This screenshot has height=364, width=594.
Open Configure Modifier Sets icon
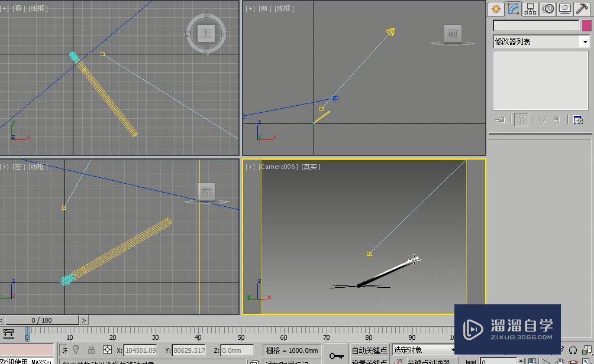click(578, 121)
